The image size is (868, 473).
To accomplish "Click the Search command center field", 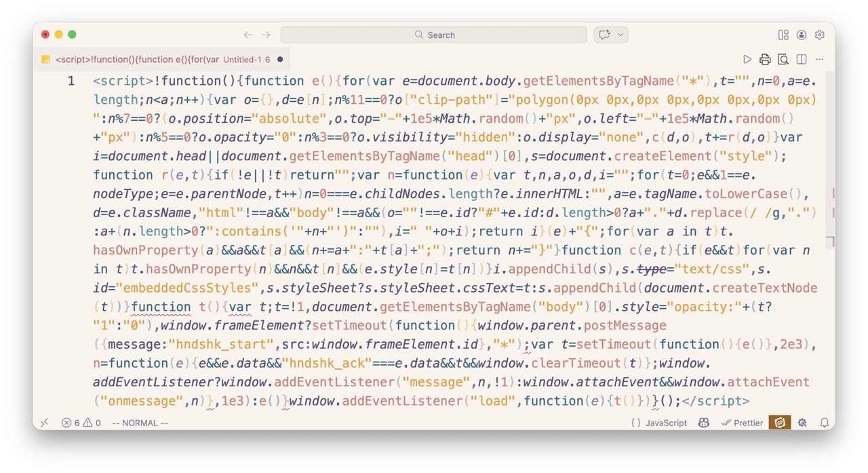I will [434, 35].
